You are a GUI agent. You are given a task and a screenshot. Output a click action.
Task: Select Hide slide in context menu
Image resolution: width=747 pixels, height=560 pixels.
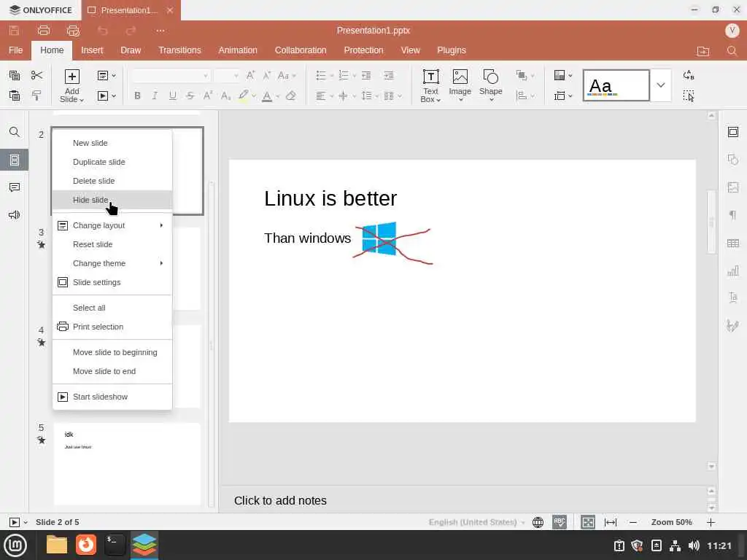tap(112, 200)
